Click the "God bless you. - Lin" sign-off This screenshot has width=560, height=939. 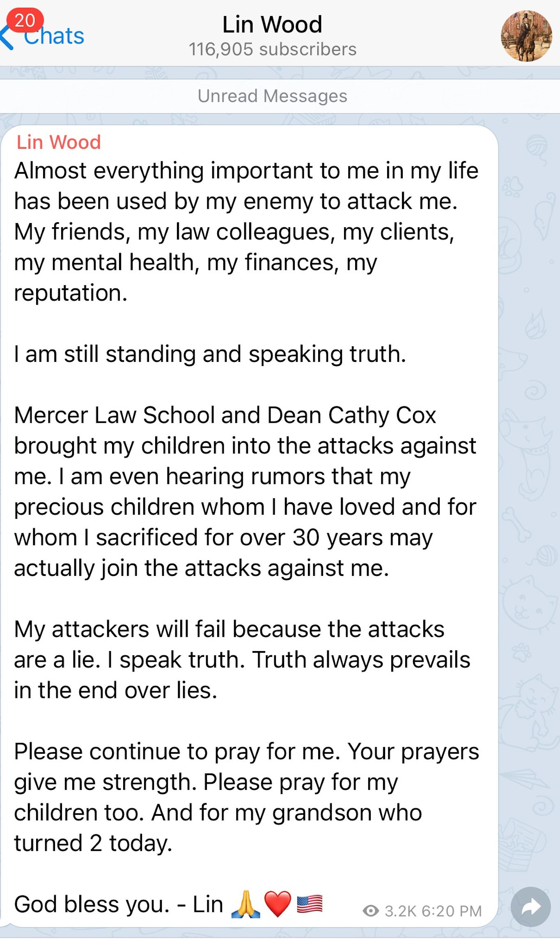119,904
